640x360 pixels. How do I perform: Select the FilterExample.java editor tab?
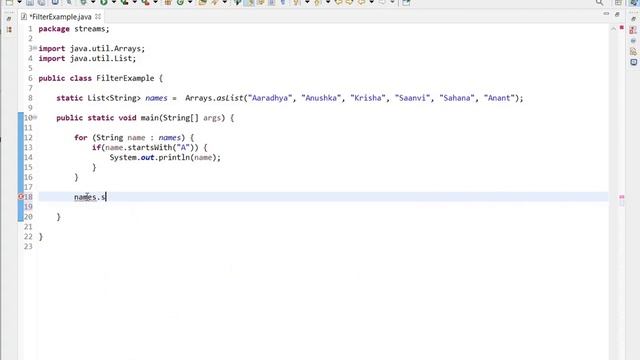point(60,17)
